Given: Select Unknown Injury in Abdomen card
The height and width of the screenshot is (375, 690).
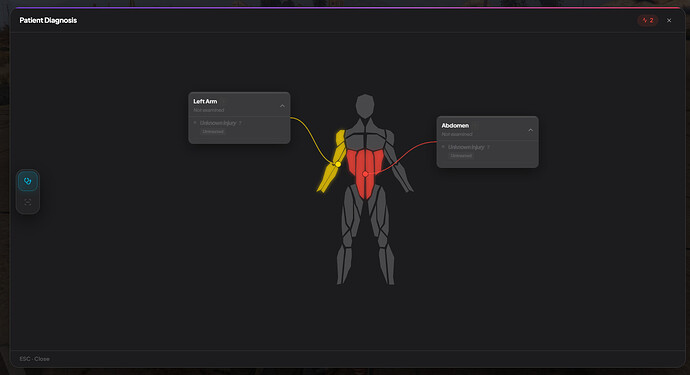Looking at the screenshot, I should [x=466, y=147].
